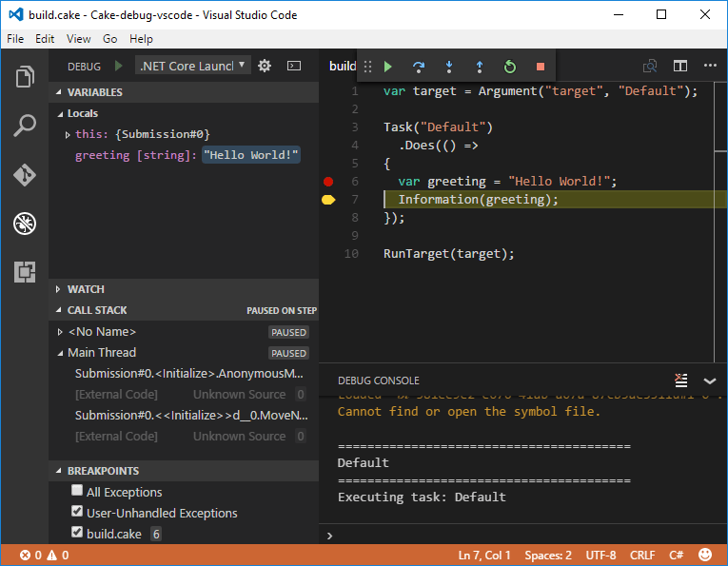Open the File menu
728x566 pixels.
15,39
